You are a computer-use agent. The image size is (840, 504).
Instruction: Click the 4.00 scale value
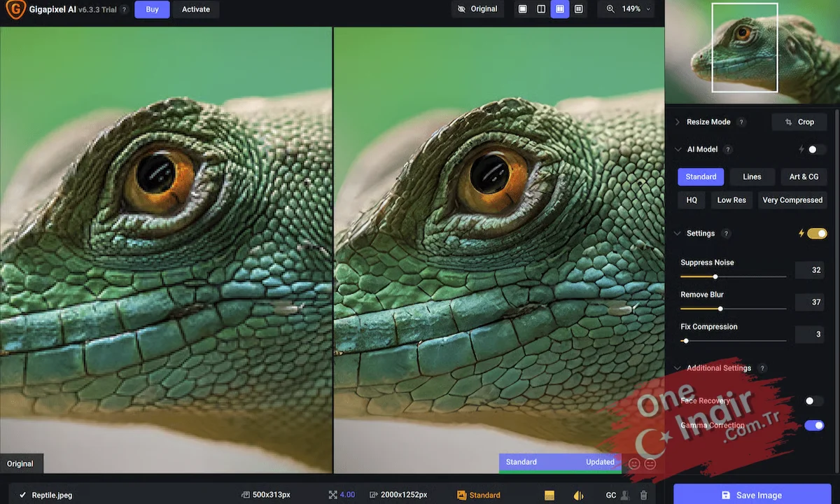[x=347, y=495]
